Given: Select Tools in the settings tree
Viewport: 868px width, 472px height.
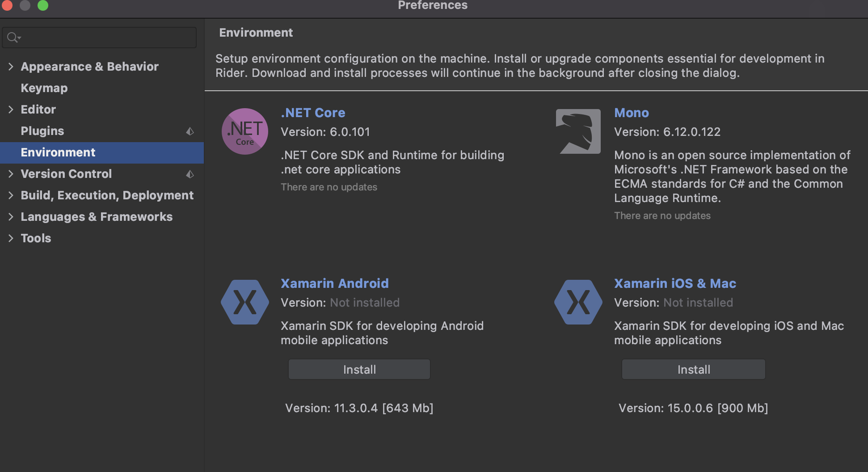Looking at the screenshot, I should pos(36,238).
